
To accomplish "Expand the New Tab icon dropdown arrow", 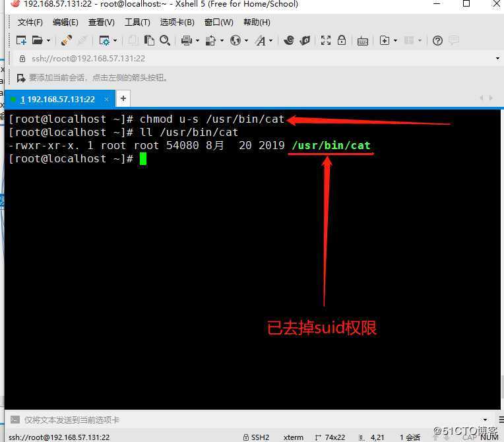I will 395,40.
